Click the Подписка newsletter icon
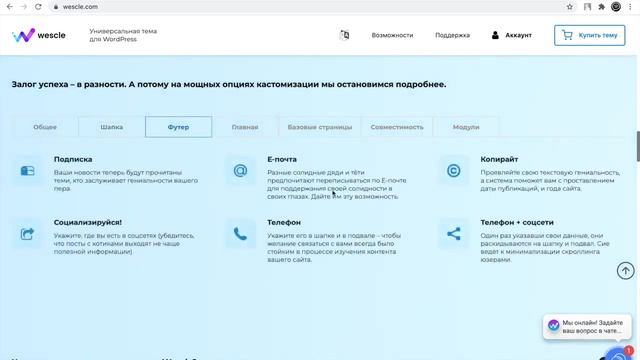The image size is (640, 360). coord(27,171)
